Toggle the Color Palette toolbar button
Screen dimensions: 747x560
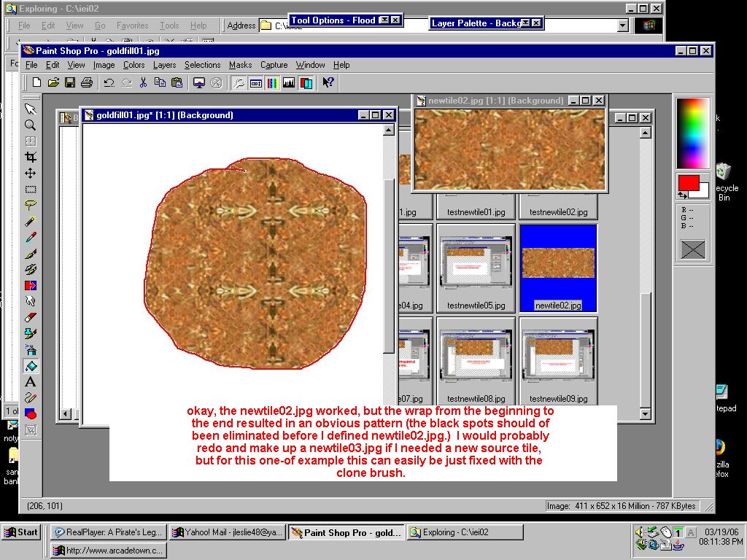click(272, 83)
